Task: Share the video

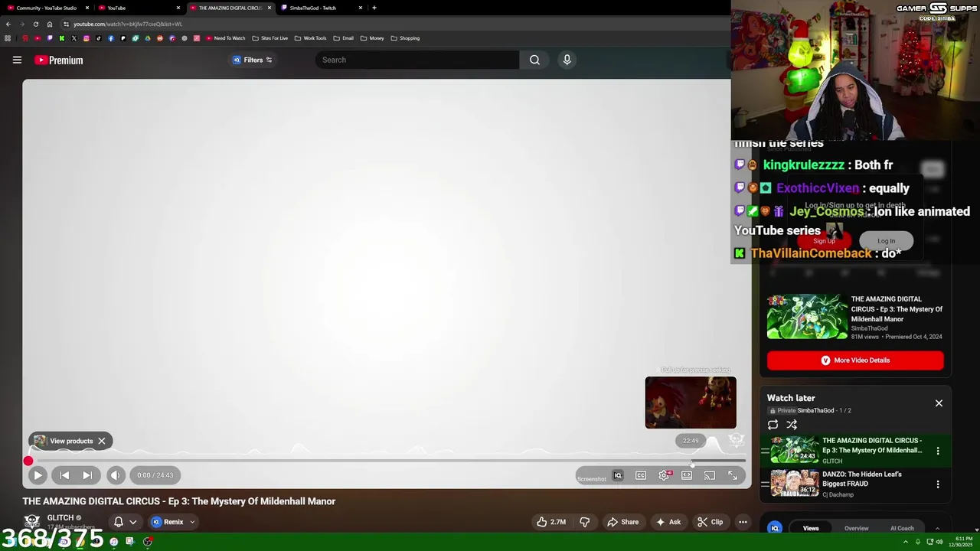Action: pyautogui.click(x=622, y=522)
